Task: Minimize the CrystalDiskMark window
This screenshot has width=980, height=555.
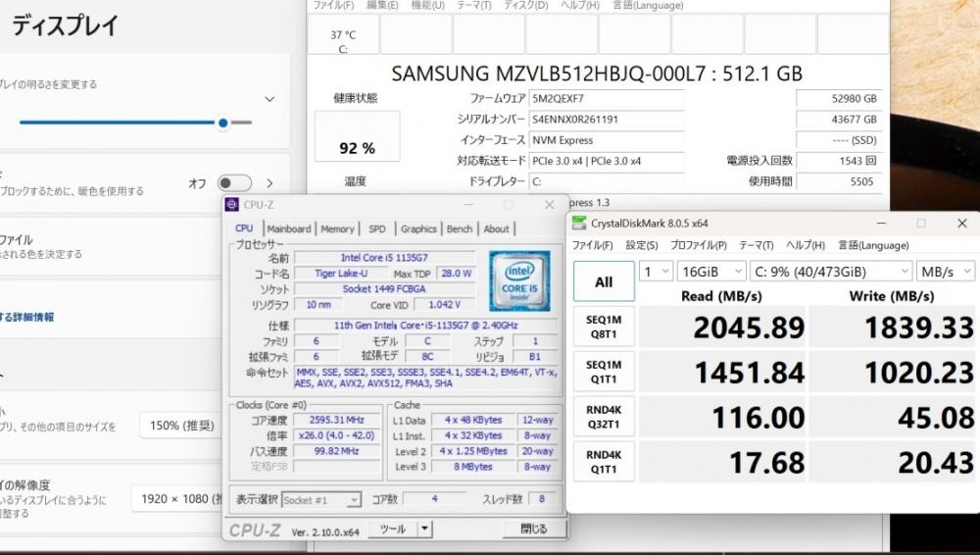Action: click(881, 224)
